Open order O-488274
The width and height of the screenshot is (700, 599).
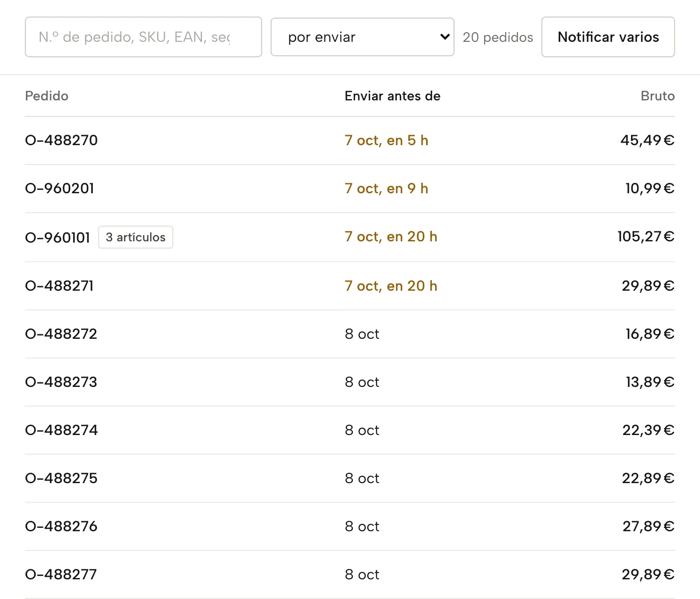click(61, 430)
